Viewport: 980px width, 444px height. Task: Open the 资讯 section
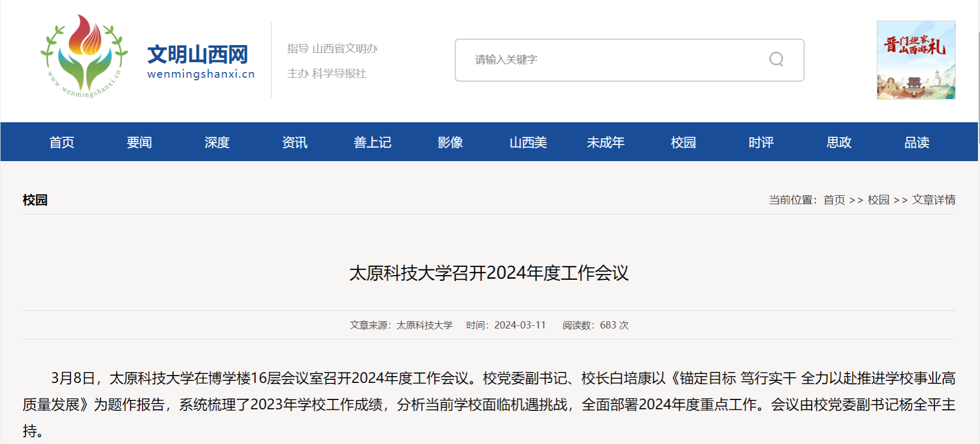[x=295, y=142]
